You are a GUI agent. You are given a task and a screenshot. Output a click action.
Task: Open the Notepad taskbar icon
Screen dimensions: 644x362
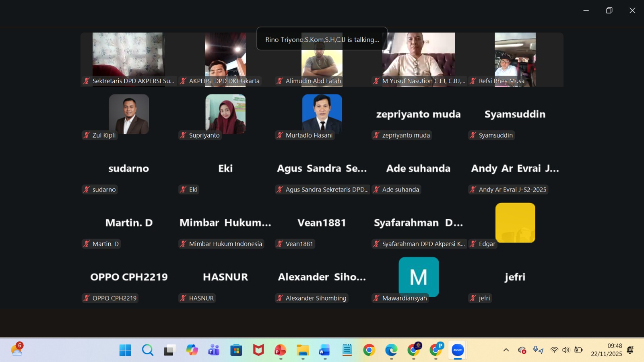click(347, 350)
